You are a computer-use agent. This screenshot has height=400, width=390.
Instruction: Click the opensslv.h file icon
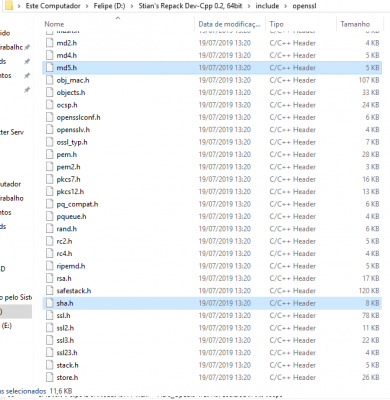coord(50,130)
